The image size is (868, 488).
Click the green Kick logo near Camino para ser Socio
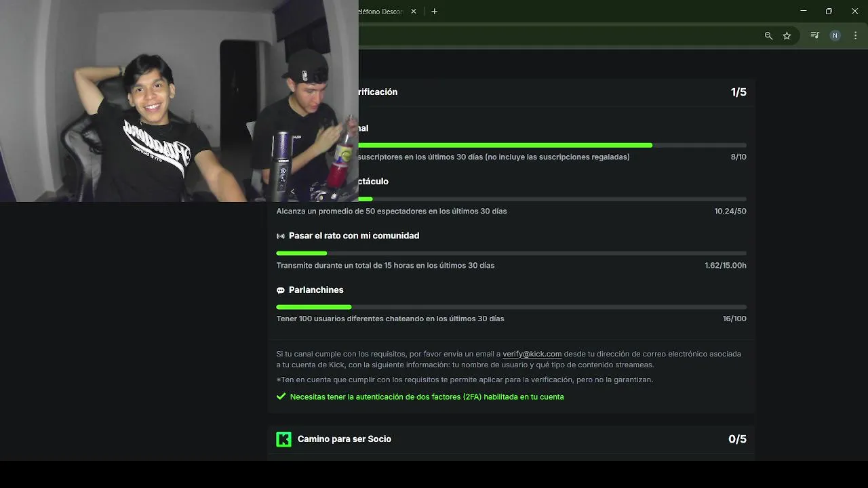[x=283, y=439]
